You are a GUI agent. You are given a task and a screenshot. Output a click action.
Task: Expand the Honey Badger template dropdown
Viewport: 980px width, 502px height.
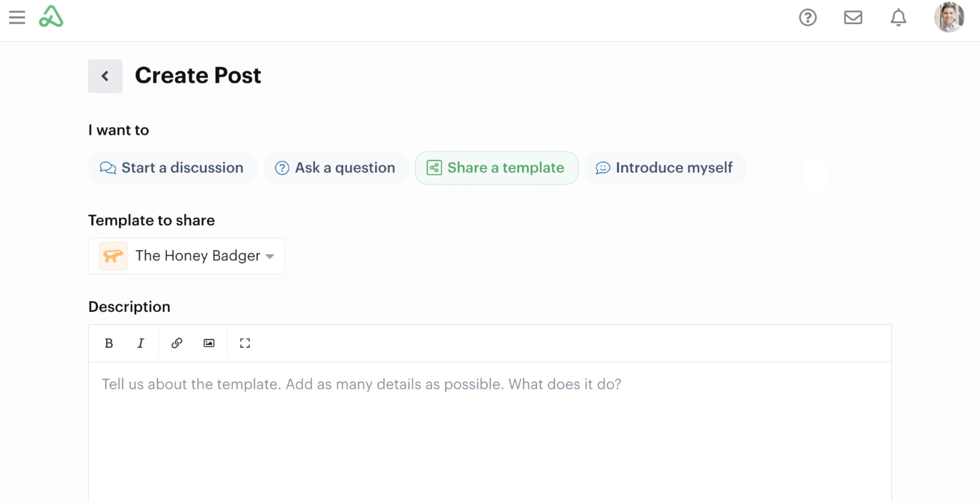pos(198,256)
